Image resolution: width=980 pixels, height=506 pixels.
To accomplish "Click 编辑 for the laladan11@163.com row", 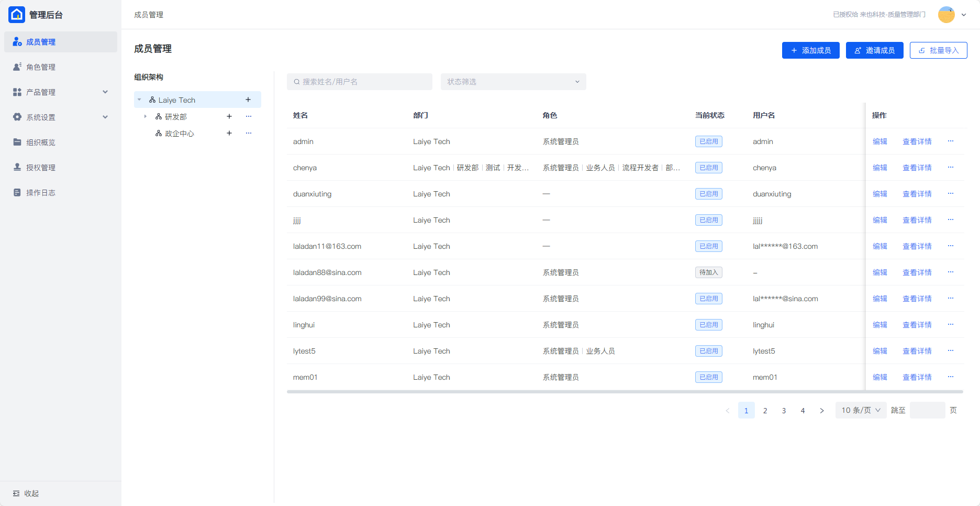I will (x=880, y=246).
